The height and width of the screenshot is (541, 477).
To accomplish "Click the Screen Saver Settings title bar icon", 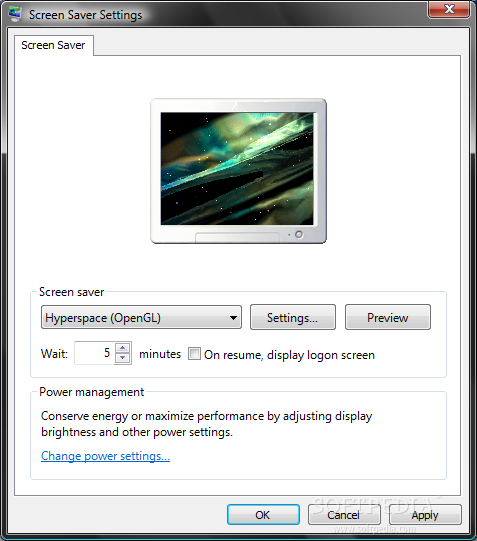I will (x=14, y=14).
